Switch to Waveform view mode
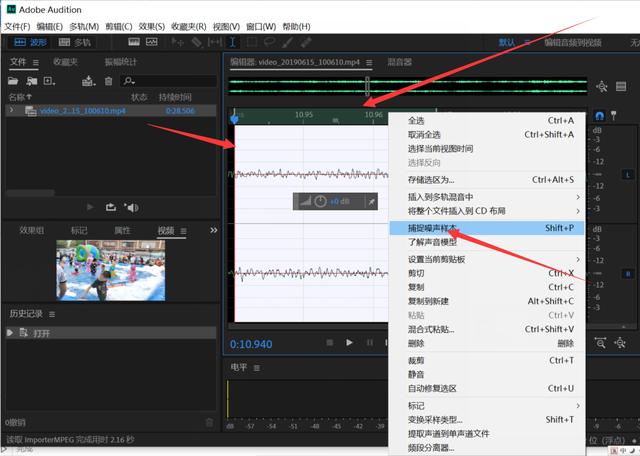The image size is (640, 456). coord(30,42)
